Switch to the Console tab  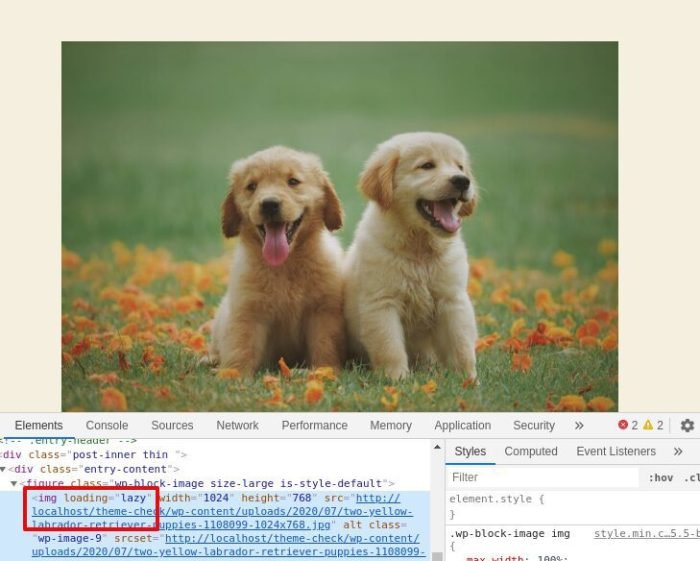click(x=107, y=425)
